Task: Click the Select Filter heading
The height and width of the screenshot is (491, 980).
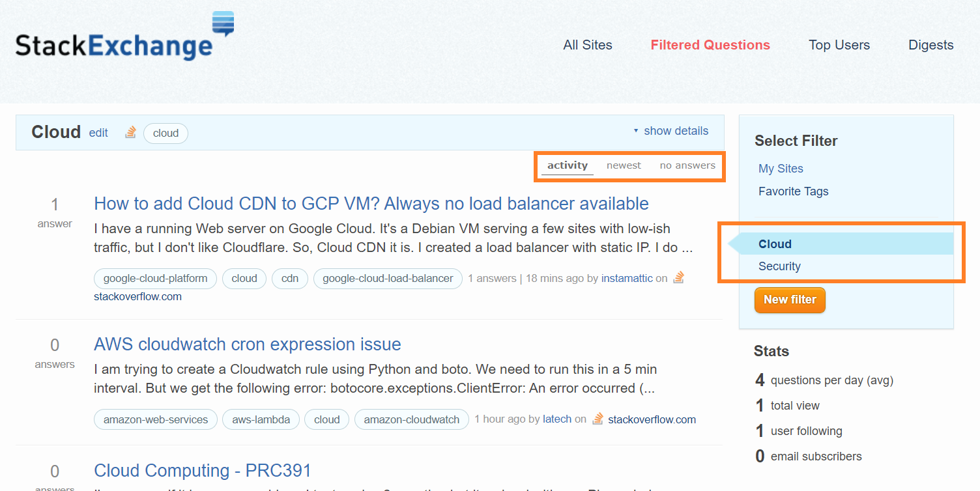Action: click(796, 141)
